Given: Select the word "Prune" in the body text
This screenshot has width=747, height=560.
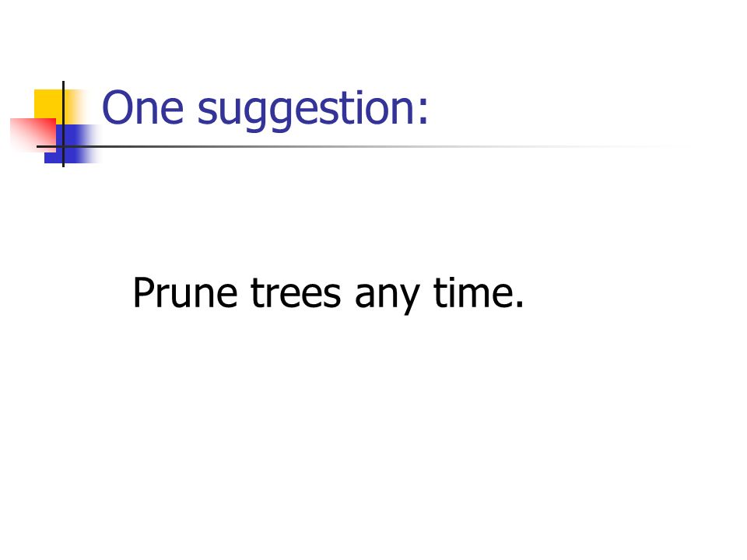Looking at the screenshot, I should click(x=185, y=292).
